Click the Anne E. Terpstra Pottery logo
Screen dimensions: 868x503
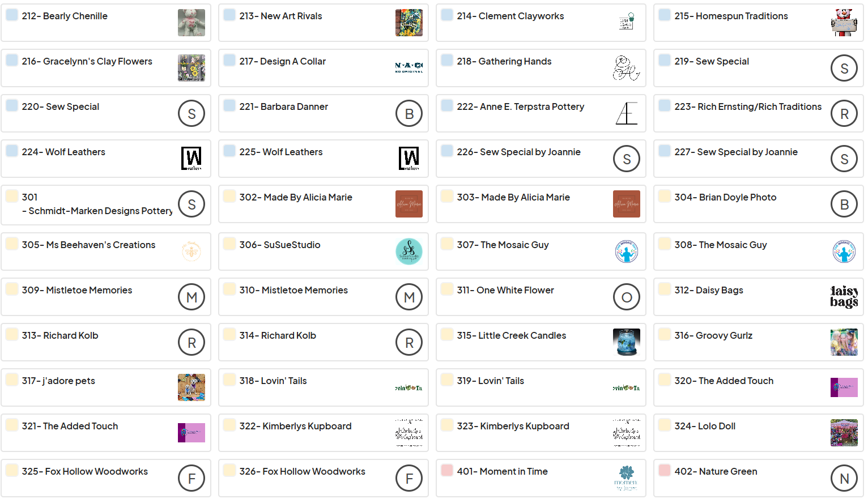coord(627,113)
